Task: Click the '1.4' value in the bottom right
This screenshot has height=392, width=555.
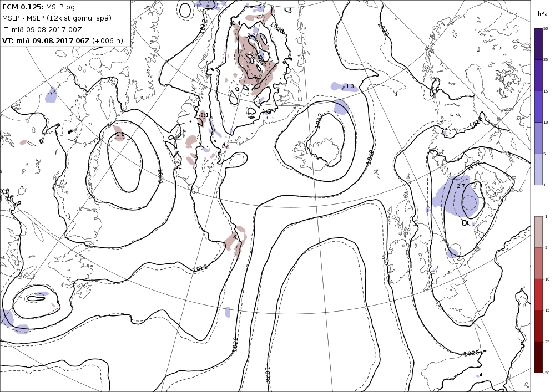Action: click(x=478, y=375)
